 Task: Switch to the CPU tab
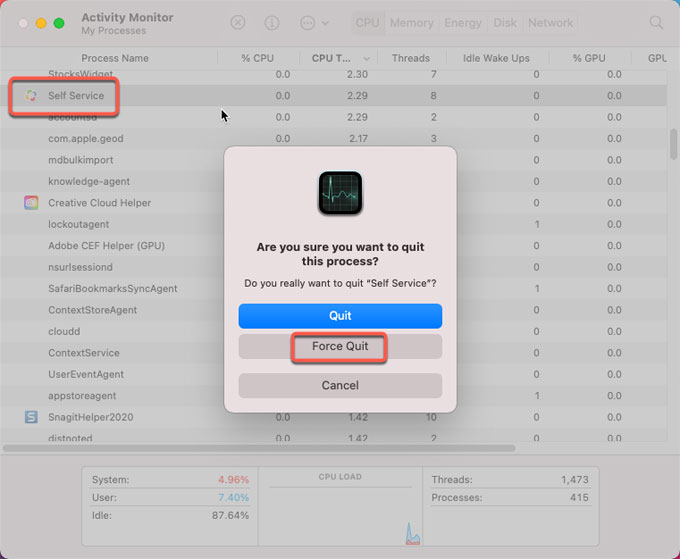point(367,23)
